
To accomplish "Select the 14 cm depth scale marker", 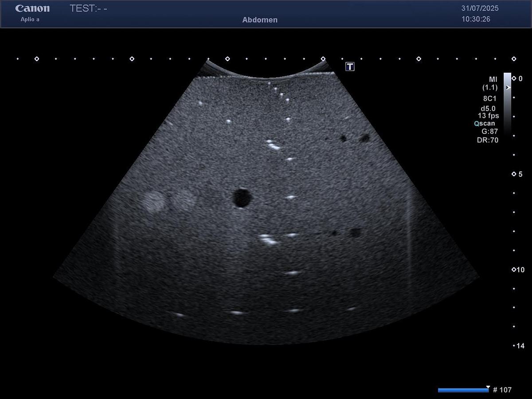I will pos(518,346).
